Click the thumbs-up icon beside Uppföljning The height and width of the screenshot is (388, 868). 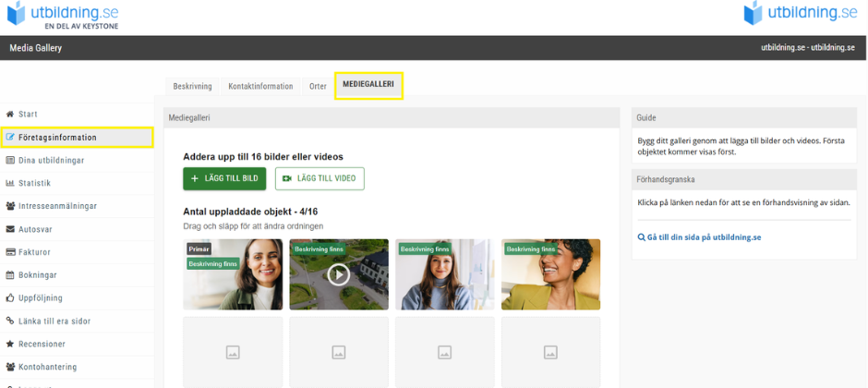point(9,297)
